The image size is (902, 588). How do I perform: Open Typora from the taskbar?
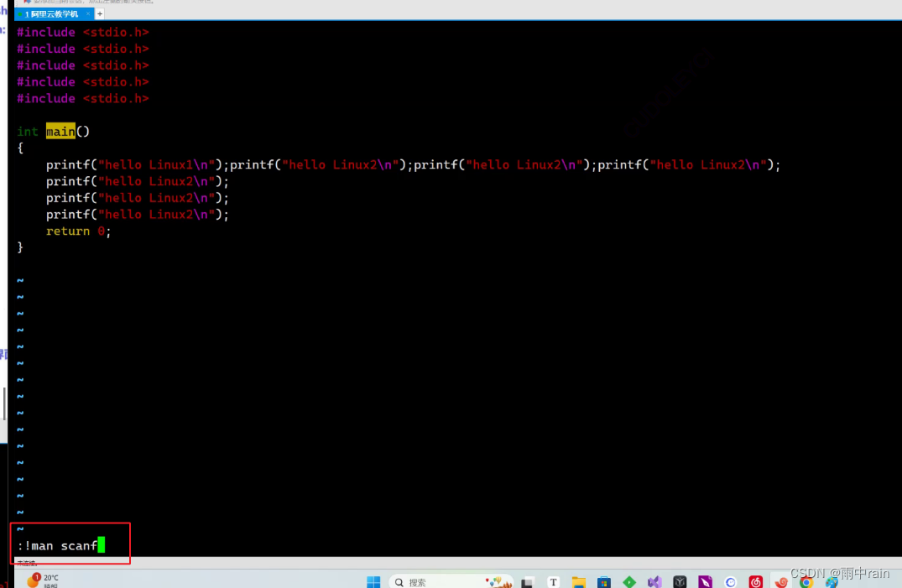point(554,581)
